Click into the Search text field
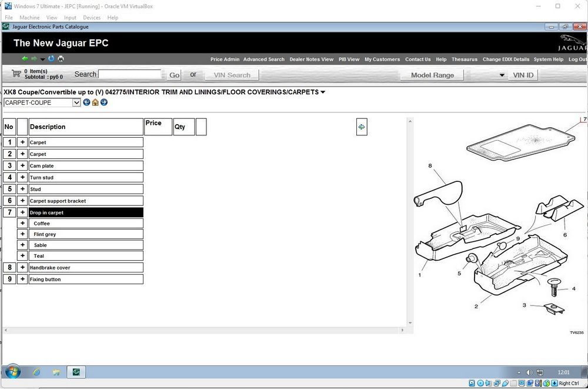 [130, 74]
